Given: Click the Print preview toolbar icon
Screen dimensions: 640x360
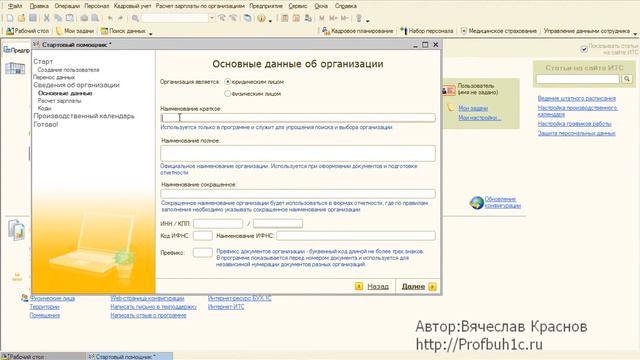Looking at the screenshot, I should coord(95,18).
